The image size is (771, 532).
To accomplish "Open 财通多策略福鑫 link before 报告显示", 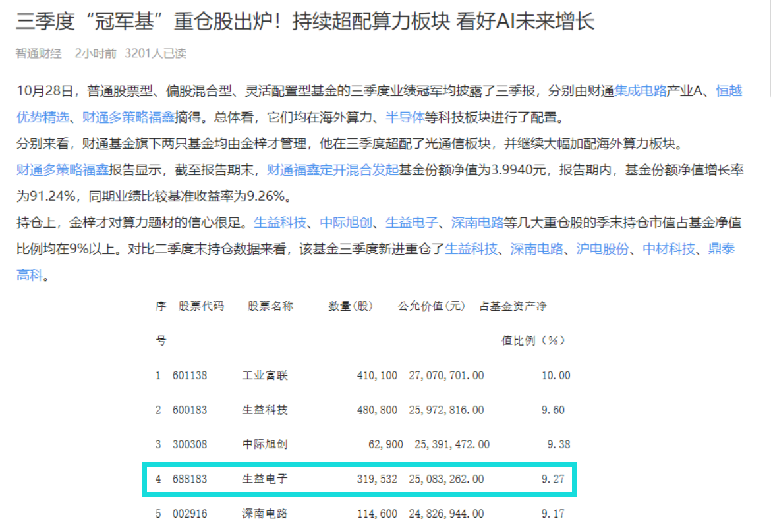I will (63, 170).
